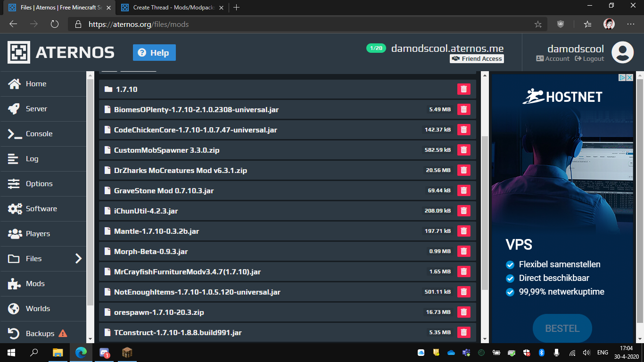Click trash icon for orespawn-1.7.10-20.3.zip
The image size is (644, 362).
tap(464, 312)
